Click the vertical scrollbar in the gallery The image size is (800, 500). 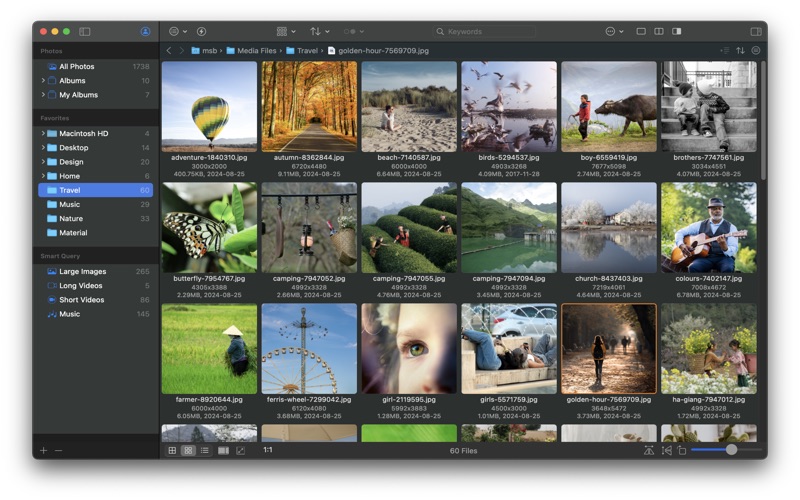[x=763, y=120]
